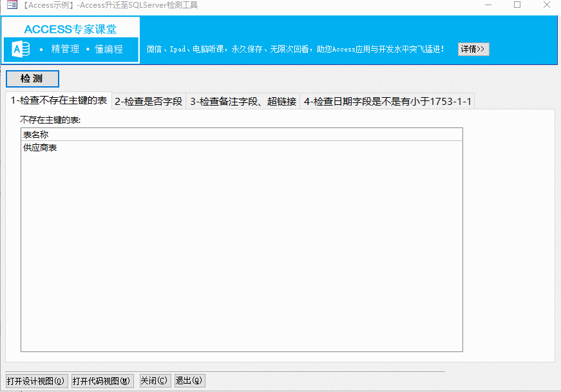Image resolution: width=561 pixels, height=392 pixels.
Task: Open the 详情>> link button
Action: (473, 49)
